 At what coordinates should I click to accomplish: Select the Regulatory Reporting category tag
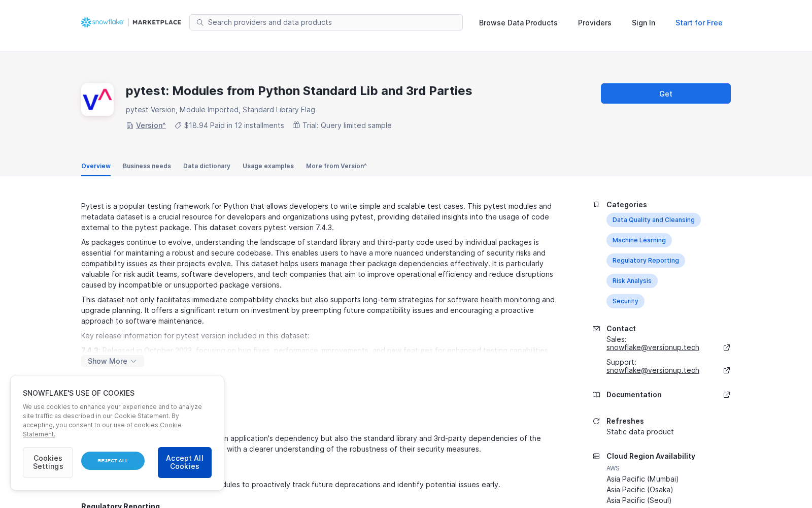point(646,261)
